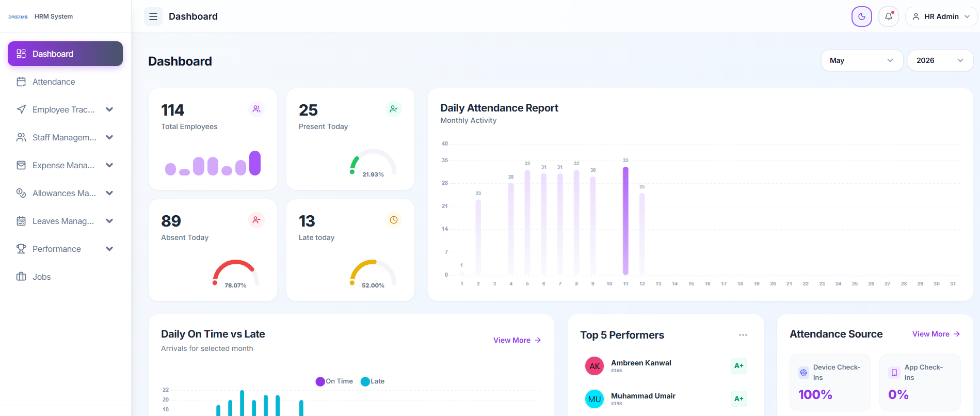The width and height of the screenshot is (980, 416).
Task: Click the DREAMS logo in sidebar header
Action: click(x=18, y=17)
